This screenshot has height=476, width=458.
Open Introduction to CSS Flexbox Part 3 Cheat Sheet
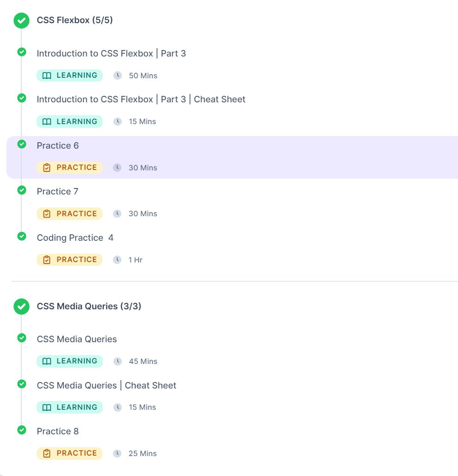pos(141,100)
